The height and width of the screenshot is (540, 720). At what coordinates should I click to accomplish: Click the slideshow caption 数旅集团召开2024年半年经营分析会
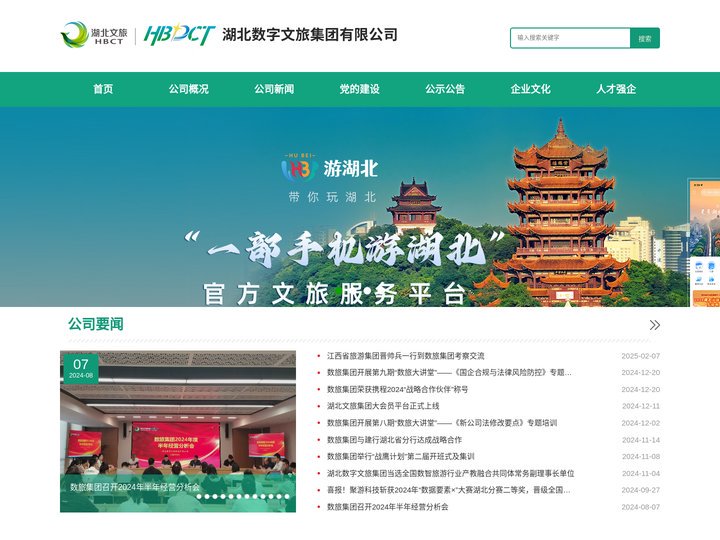(135, 487)
